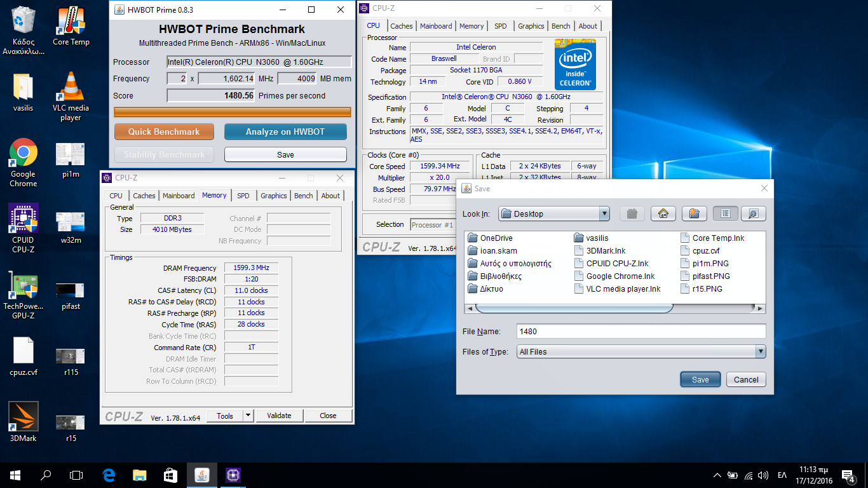Open the Core Temp desktop shortcut
Screen dimensions: 868x488
tap(71, 26)
